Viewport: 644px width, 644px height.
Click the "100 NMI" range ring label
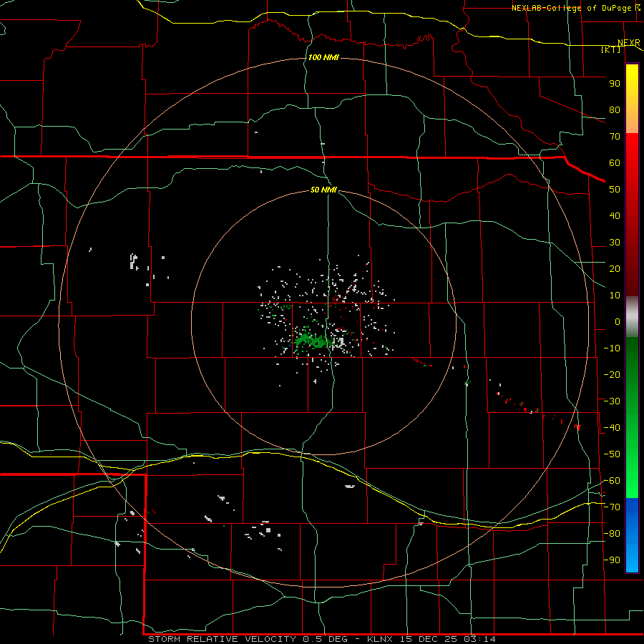(x=323, y=57)
